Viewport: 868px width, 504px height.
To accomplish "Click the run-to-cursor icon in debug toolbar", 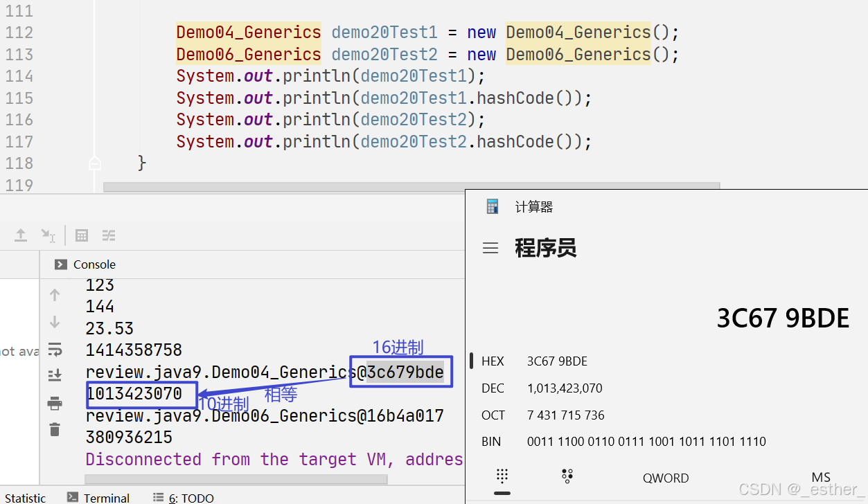I will pos(47,235).
